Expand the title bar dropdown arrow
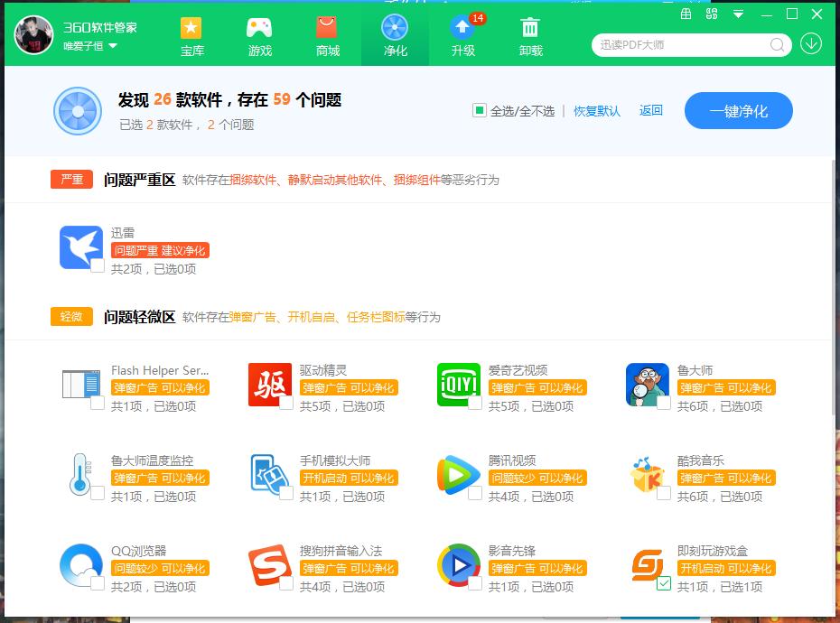The width and height of the screenshot is (840, 623). [x=739, y=15]
